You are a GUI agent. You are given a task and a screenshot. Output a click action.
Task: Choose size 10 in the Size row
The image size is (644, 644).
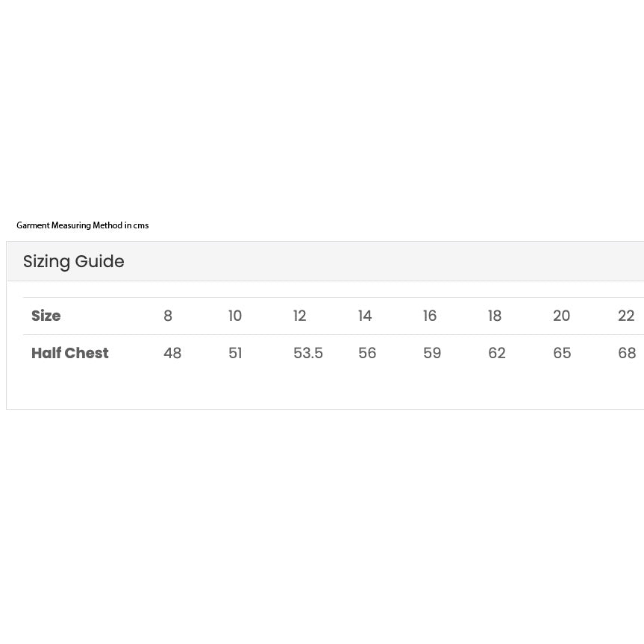click(x=235, y=316)
